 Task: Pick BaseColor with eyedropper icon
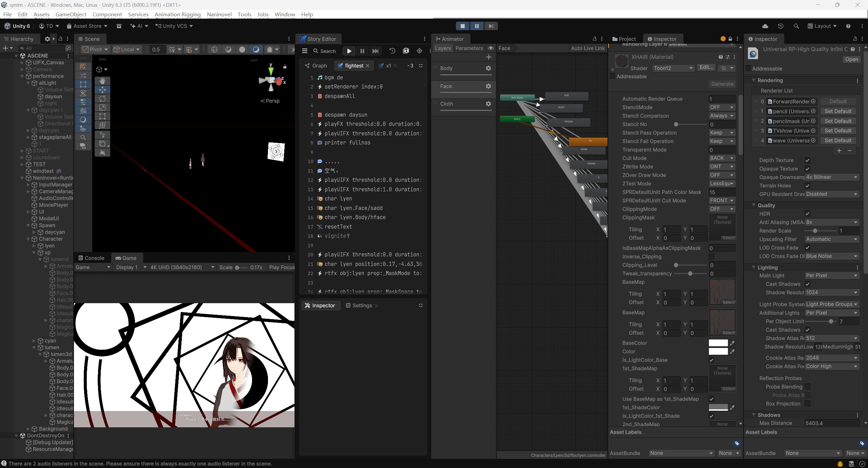(x=732, y=343)
